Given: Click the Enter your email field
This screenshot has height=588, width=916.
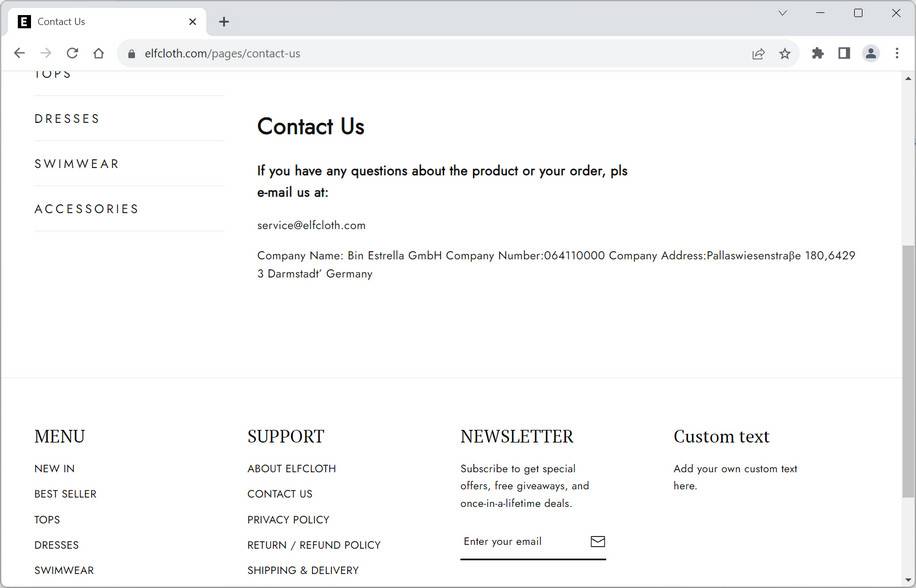Looking at the screenshot, I should (520, 541).
